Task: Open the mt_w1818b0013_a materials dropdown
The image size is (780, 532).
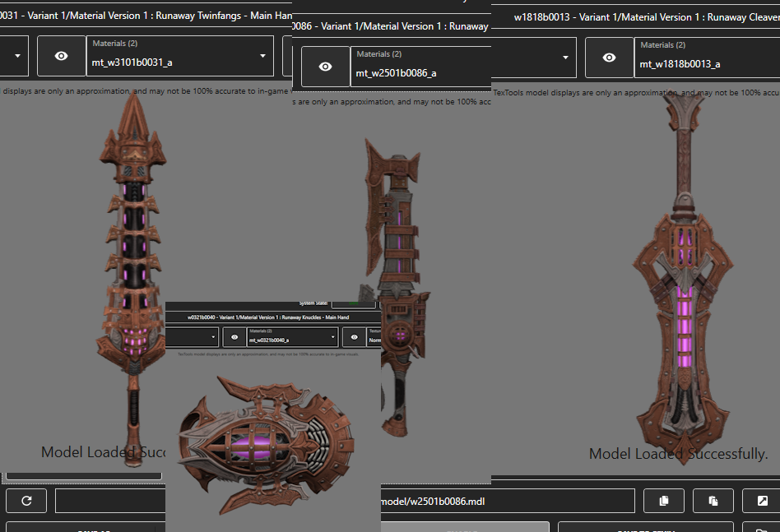Action: 707,58
